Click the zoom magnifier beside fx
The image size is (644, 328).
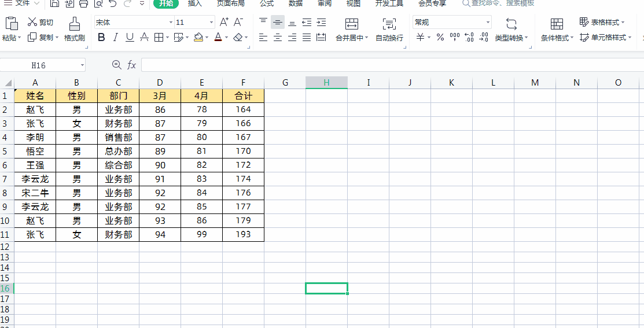[x=117, y=65]
